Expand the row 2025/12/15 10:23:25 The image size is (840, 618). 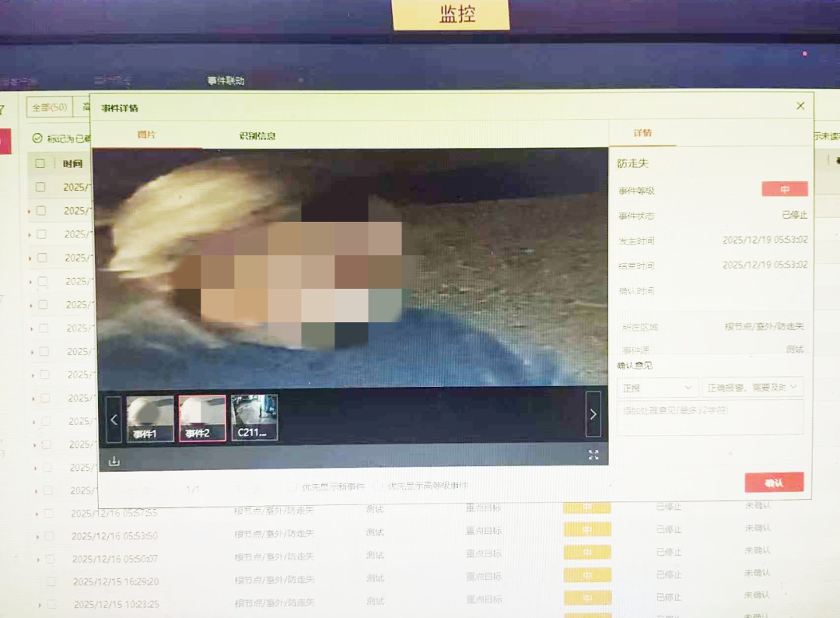[40, 605]
